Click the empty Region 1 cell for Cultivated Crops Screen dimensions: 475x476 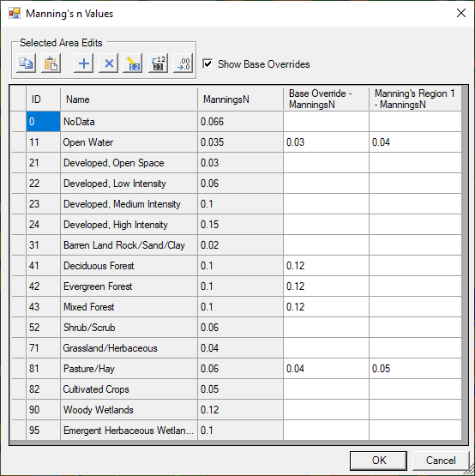[415, 389]
